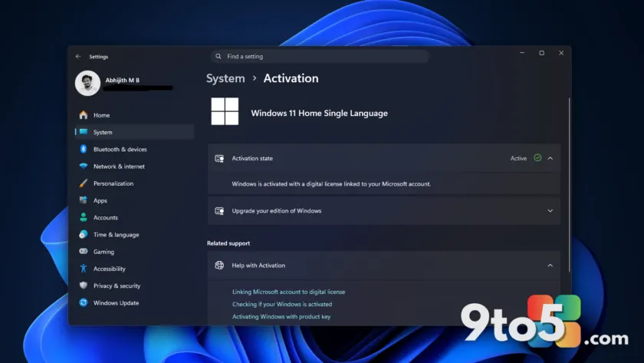The height and width of the screenshot is (363, 644).
Task: Collapse Help with Activation chevron
Action: (x=550, y=266)
